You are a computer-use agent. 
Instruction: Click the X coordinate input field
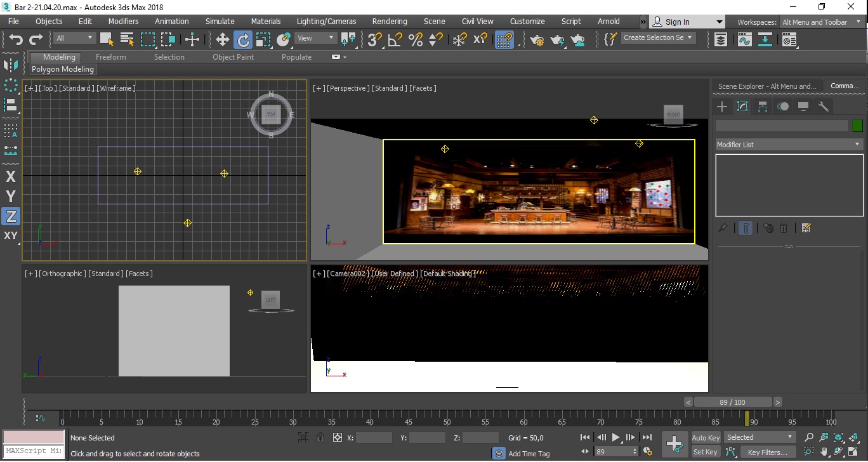click(374, 438)
